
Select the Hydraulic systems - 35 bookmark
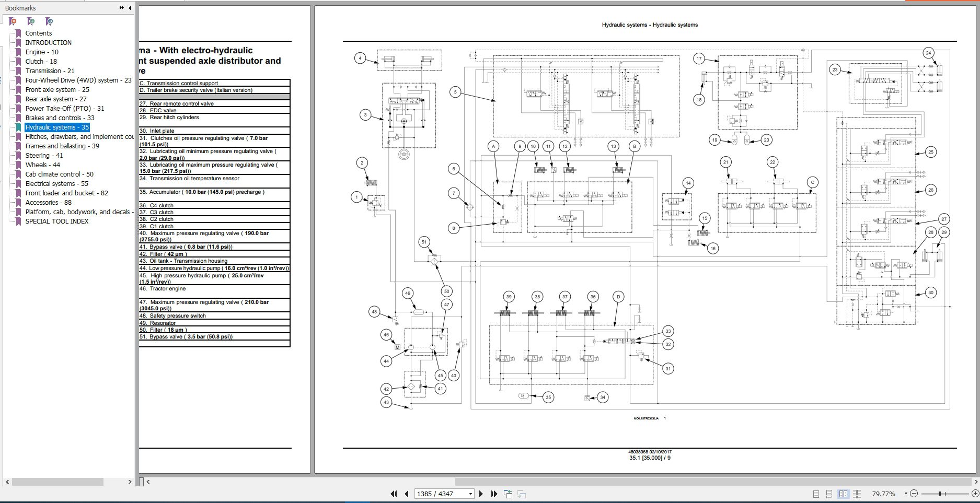point(57,127)
